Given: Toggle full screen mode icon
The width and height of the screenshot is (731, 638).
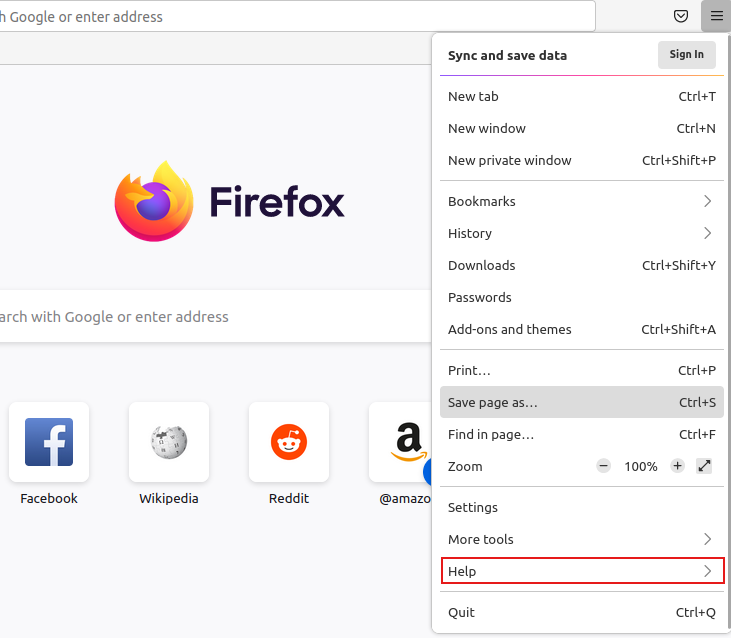Looking at the screenshot, I should point(704,466).
